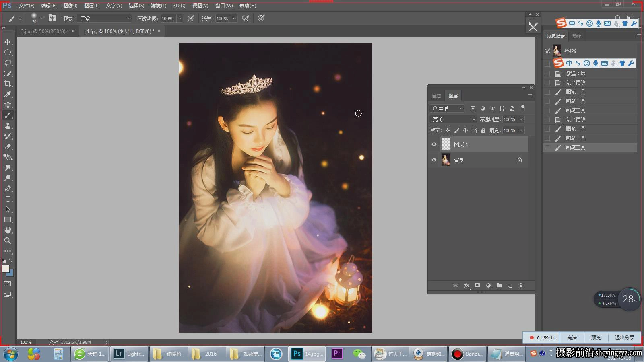Image resolution: width=644 pixels, height=362 pixels.
Task: Open Lightroom from the taskbar
Action: (130, 354)
